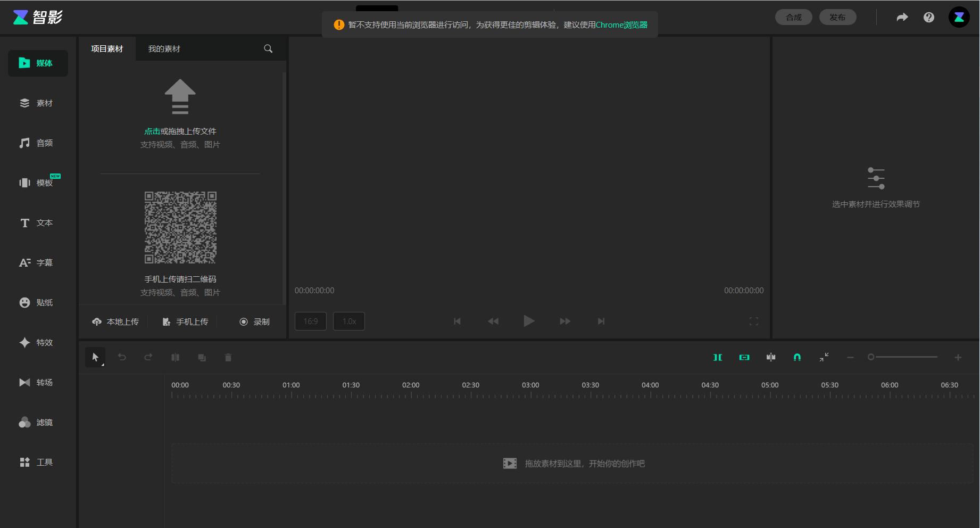The width and height of the screenshot is (980, 528).
Task: Open the 1.0x playback speed dropdown
Action: click(349, 321)
